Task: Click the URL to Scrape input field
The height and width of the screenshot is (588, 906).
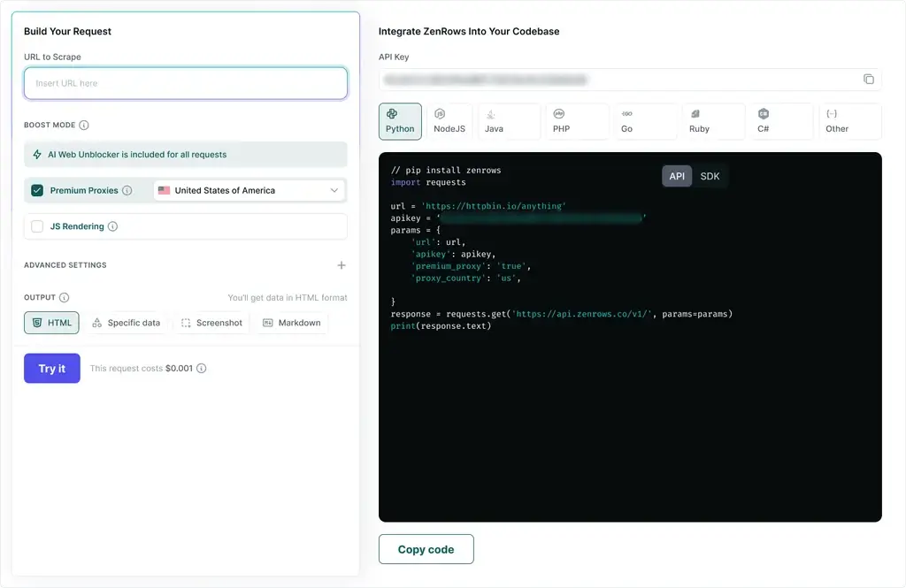Action: click(185, 82)
